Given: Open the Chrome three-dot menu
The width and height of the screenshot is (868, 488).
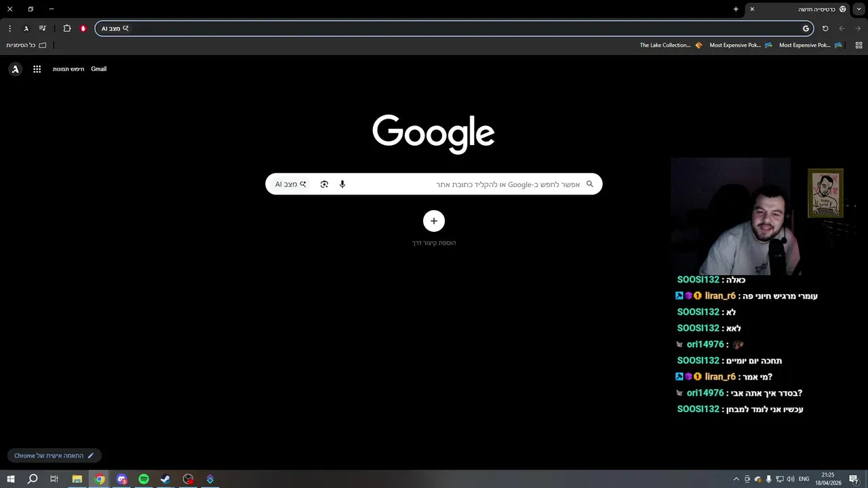Looking at the screenshot, I should pos(9,28).
